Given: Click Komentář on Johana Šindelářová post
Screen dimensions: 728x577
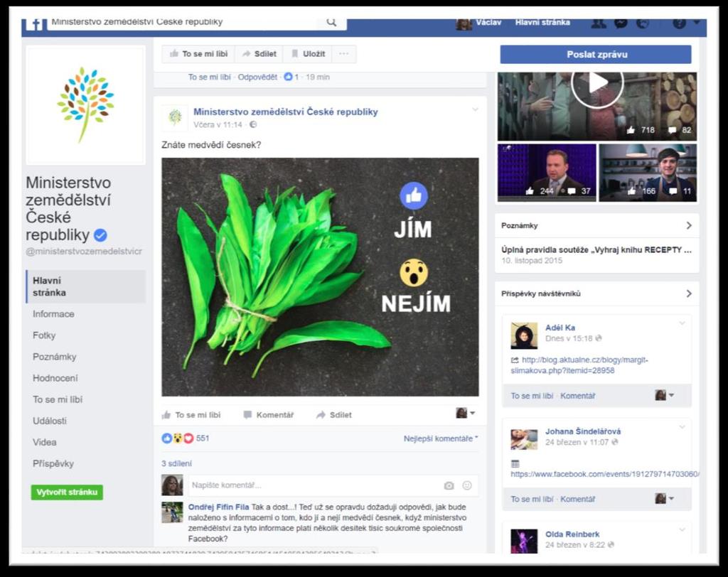Looking at the screenshot, I should click(577, 499).
